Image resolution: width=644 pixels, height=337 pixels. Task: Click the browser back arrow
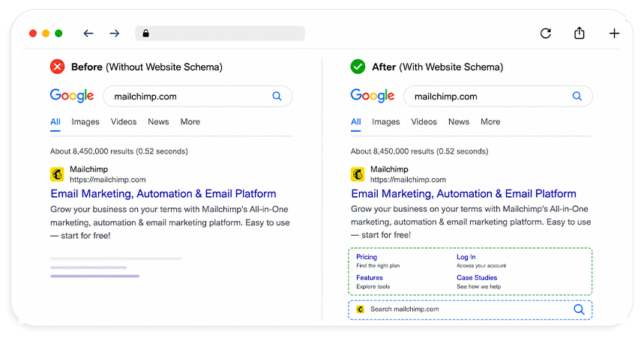point(88,33)
